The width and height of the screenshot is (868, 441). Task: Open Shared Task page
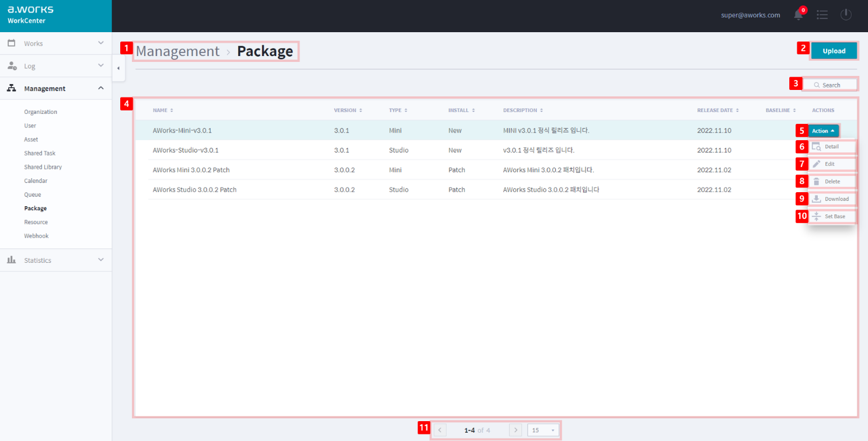40,153
